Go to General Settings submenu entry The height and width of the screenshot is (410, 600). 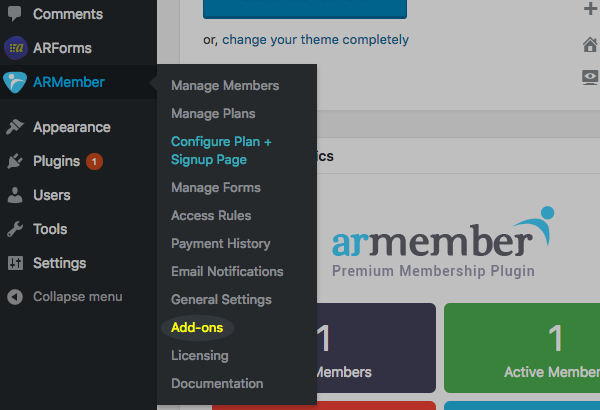221,300
